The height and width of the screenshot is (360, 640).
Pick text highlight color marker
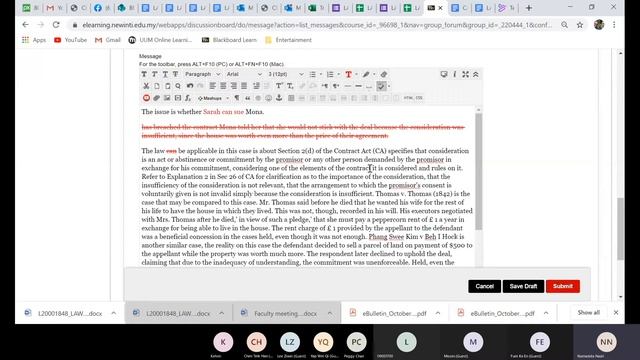click(x=366, y=74)
